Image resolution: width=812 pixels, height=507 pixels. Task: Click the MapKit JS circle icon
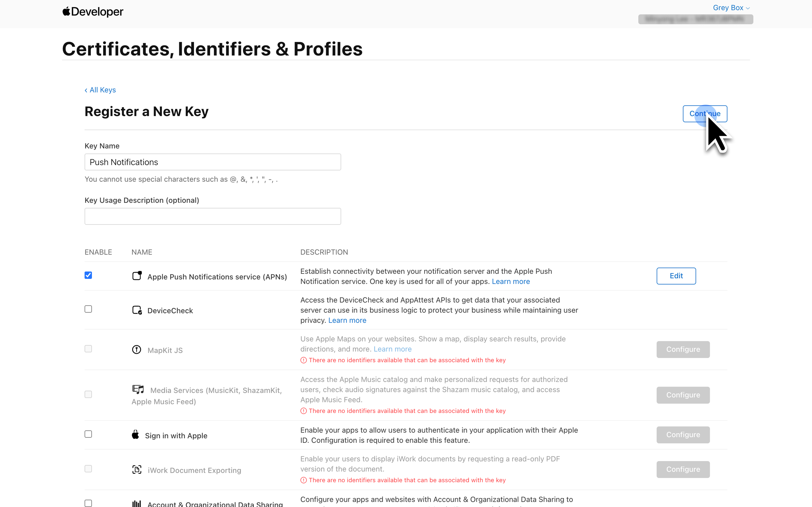click(136, 349)
